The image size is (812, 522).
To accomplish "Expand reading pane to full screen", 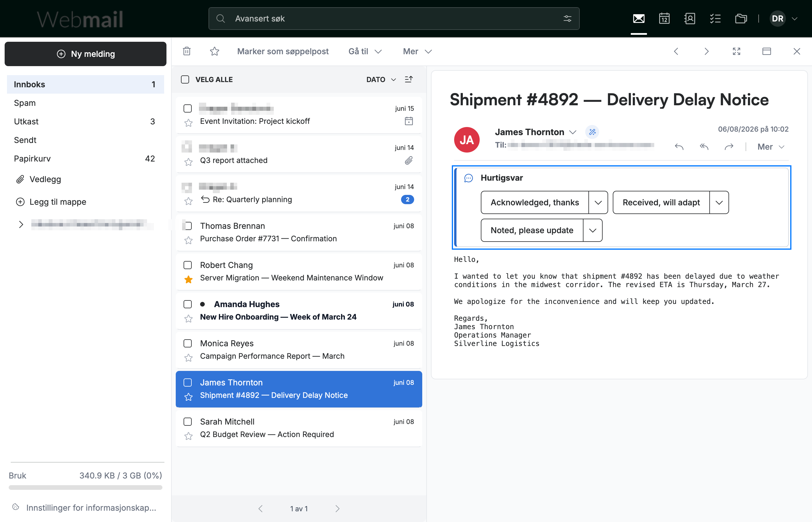I will pyautogui.click(x=736, y=51).
